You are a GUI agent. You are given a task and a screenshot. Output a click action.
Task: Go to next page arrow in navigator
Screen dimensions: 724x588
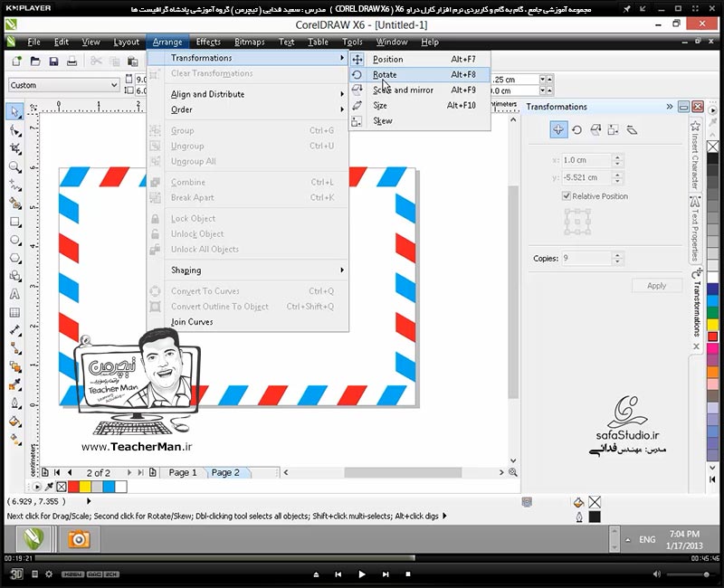coord(129,472)
